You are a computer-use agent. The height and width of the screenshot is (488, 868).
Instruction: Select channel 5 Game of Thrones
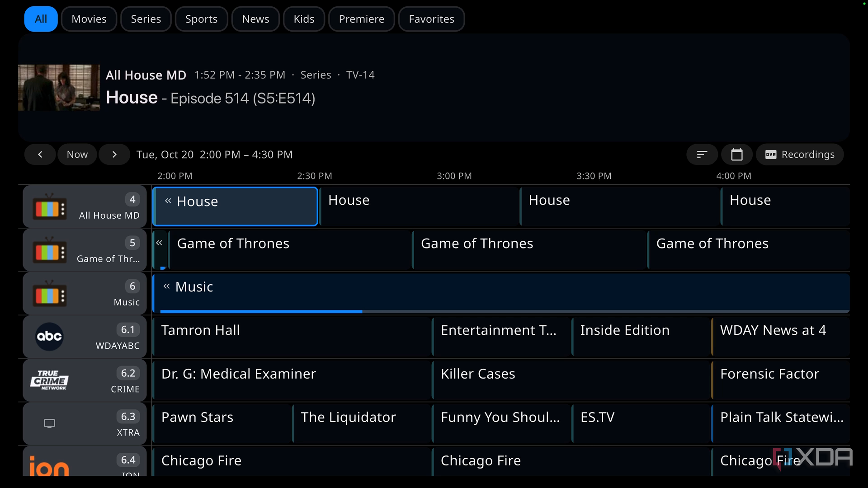tap(85, 250)
